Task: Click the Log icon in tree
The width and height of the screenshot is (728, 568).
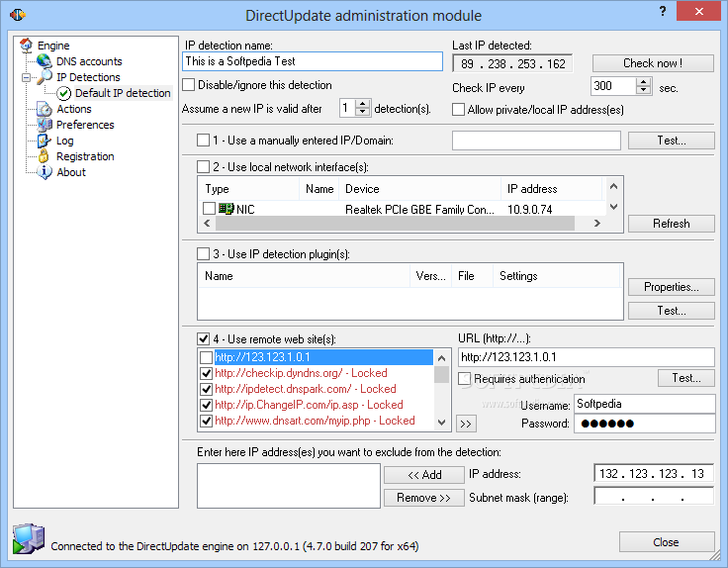Action: 45,141
